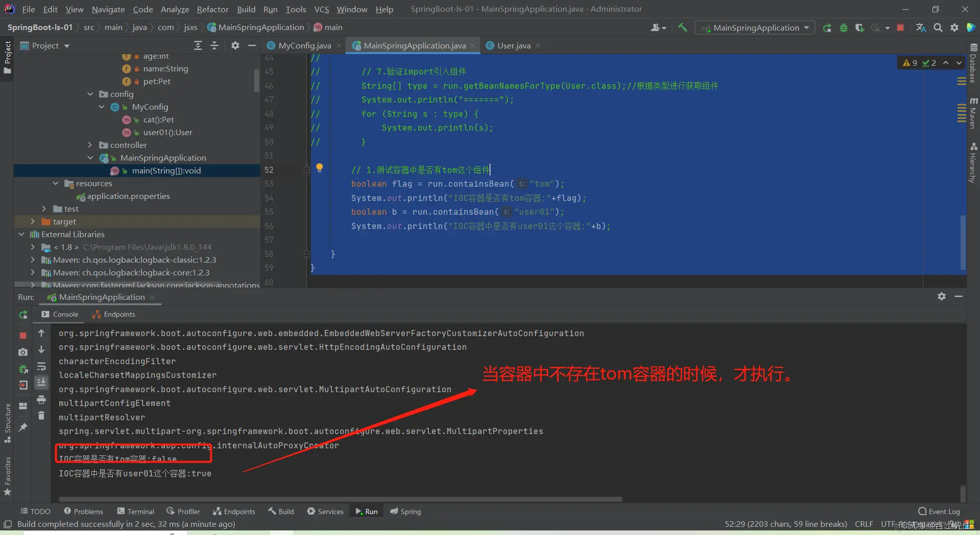This screenshot has width=980, height=535.
Task: Open the Navigate menu
Action: point(108,9)
